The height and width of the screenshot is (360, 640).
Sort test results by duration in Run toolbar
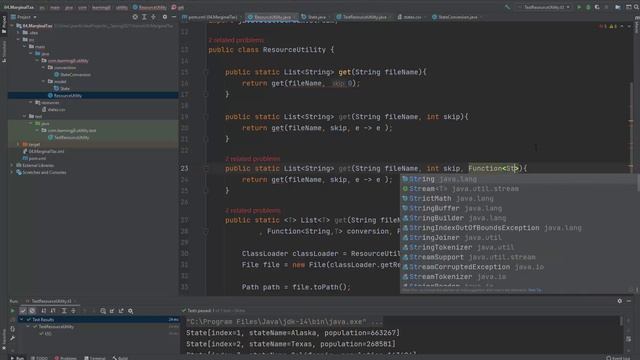(53, 311)
